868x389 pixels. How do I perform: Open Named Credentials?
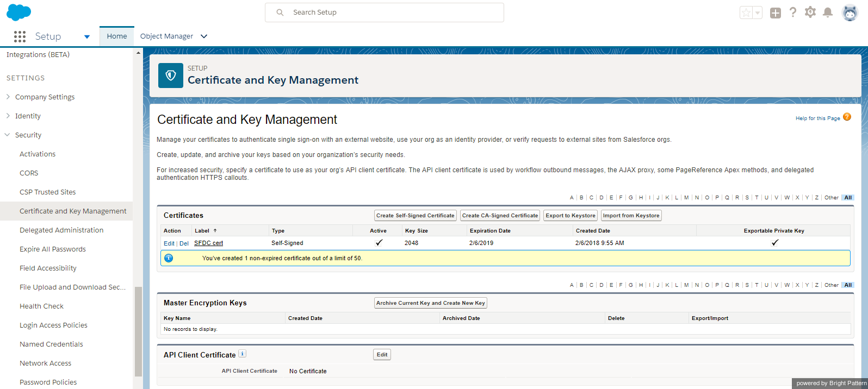(51, 344)
